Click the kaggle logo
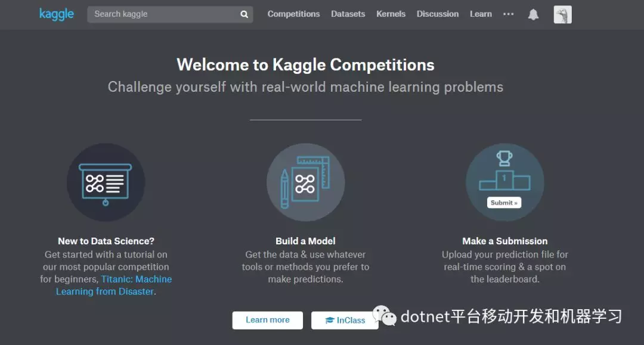This screenshot has height=345, width=644. click(x=56, y=14)
